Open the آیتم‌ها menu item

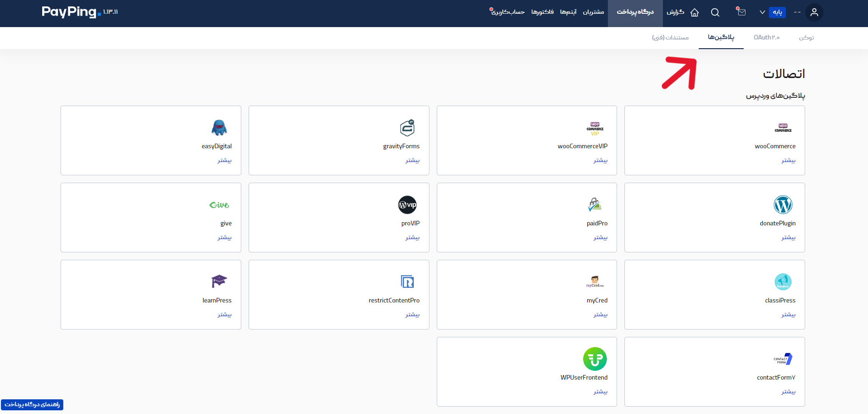tap(568, 12)
